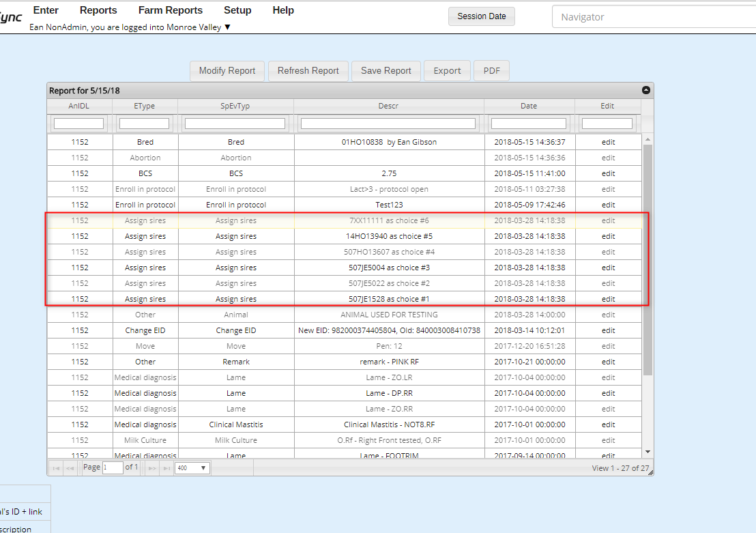Select 'Lame - DP.RR' description cell
Viewport: 756px width, 533px height.
pos(389,393)
